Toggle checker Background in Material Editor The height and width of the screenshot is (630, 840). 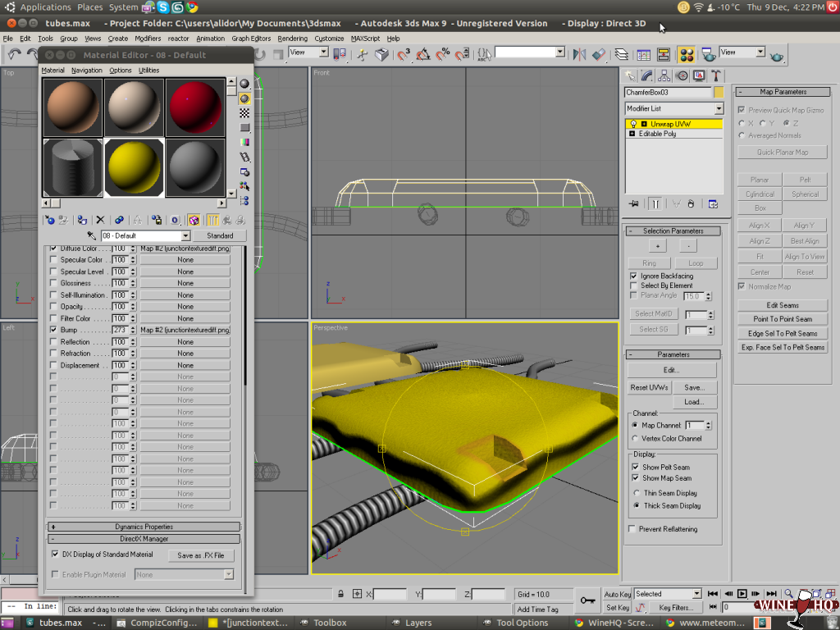coord(244,113)
